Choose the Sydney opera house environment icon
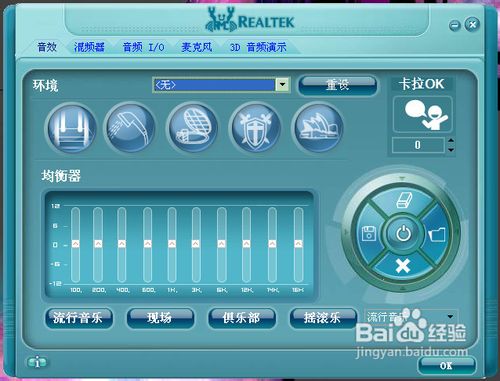This screenshot has height=381, width=500. coord(318,128)
